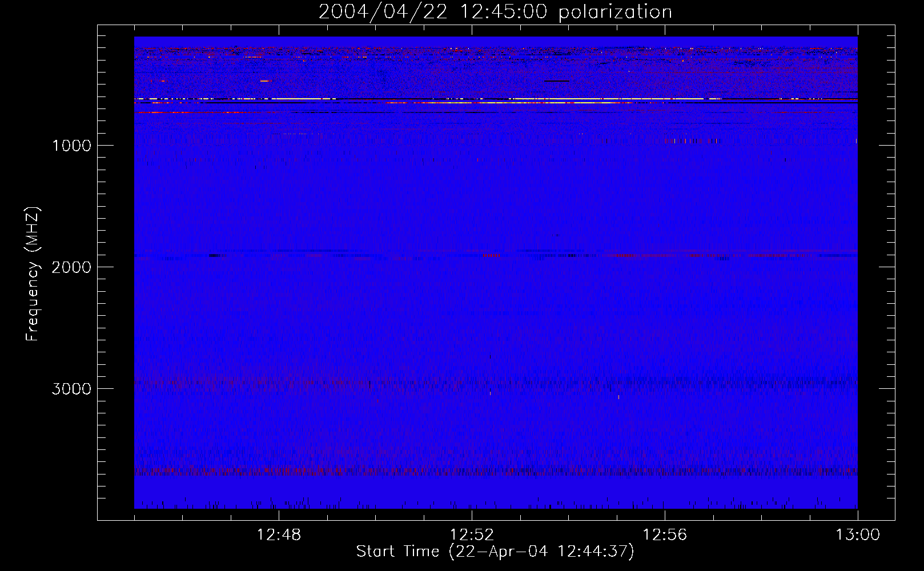
Task: Select the "12:56" time tick label
Action: [665, 535]
